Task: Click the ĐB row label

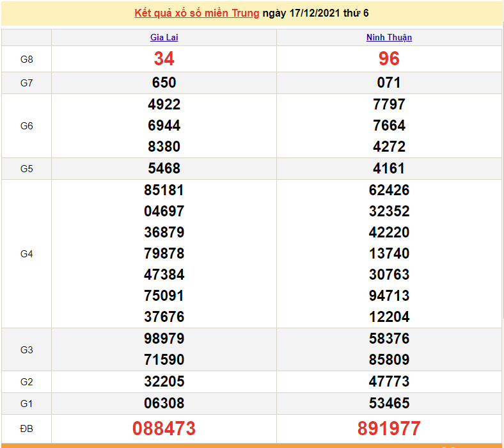Action: (26, 428)
